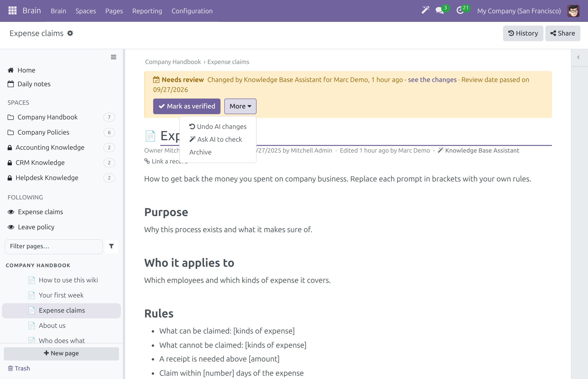
Task: Open the Company Policies space
Action: click(x=61, y=132)
